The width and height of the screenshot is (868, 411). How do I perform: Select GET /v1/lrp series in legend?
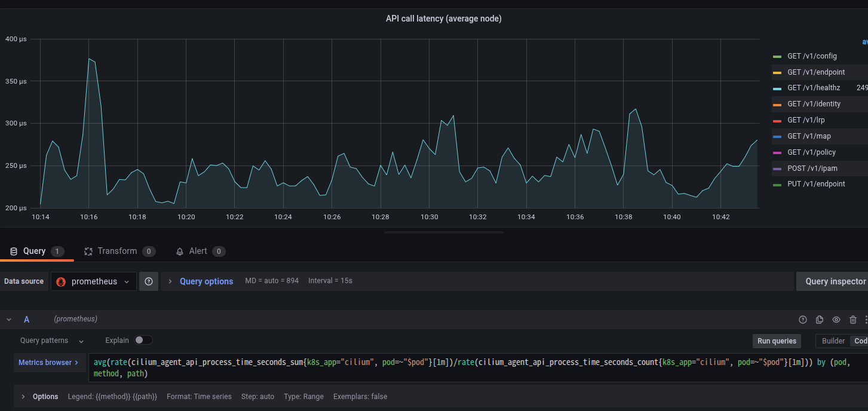pos(806,120)
